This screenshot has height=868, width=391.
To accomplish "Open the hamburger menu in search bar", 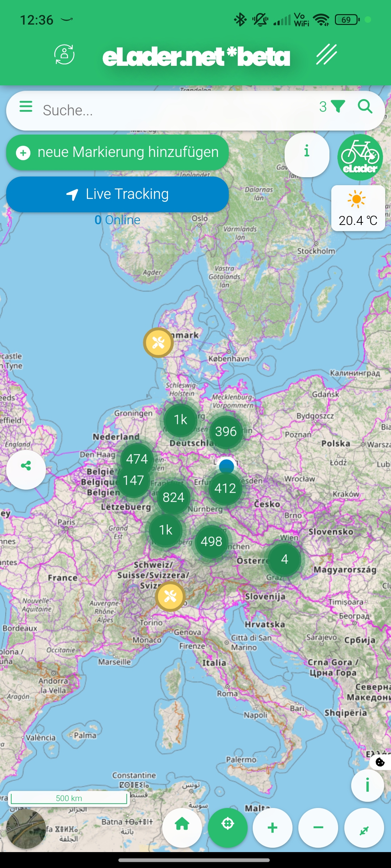I will [x=26, y=107].
